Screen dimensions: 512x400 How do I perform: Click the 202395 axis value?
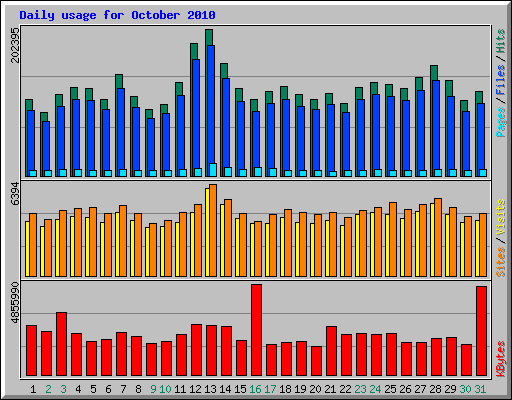point(15,45)
